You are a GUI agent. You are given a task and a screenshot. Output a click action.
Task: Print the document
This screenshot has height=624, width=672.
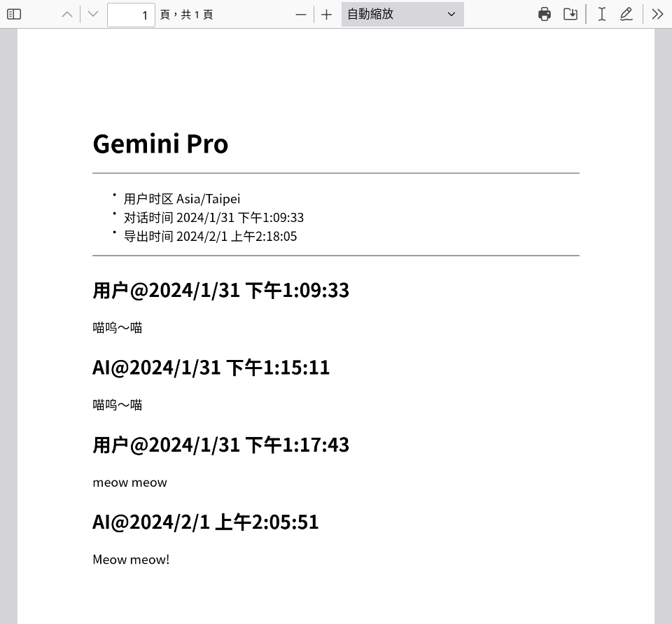[545, 14]
